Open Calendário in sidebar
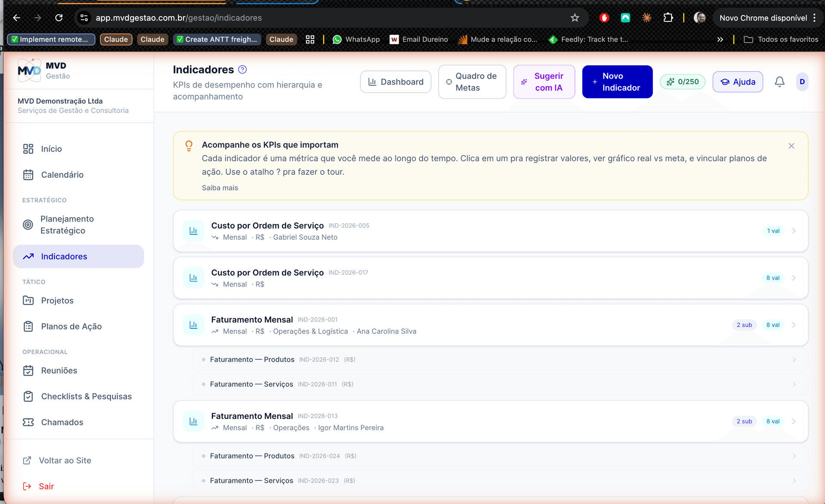Image resolution: width=825 pixels, height=504 pixels. 79,175
